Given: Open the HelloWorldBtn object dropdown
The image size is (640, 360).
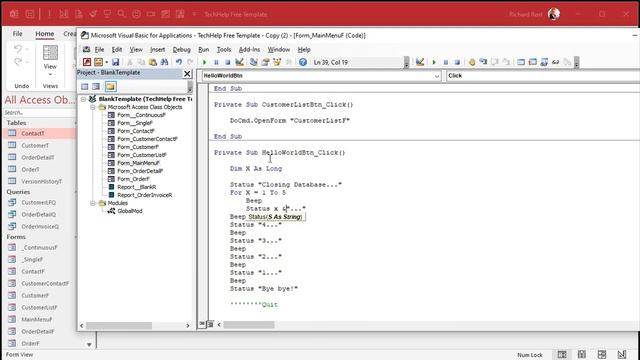Looking at the screenshot, I should [x=437, y=76].
